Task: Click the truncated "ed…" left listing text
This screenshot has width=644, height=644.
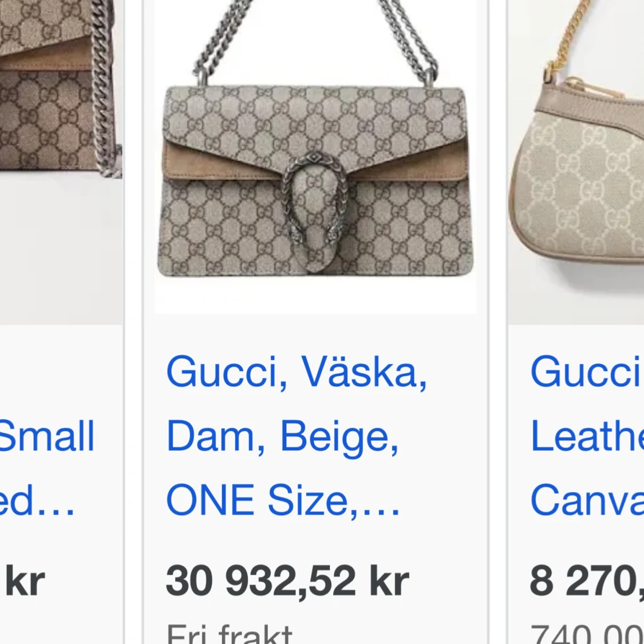Action: click(x=37, y=500)
